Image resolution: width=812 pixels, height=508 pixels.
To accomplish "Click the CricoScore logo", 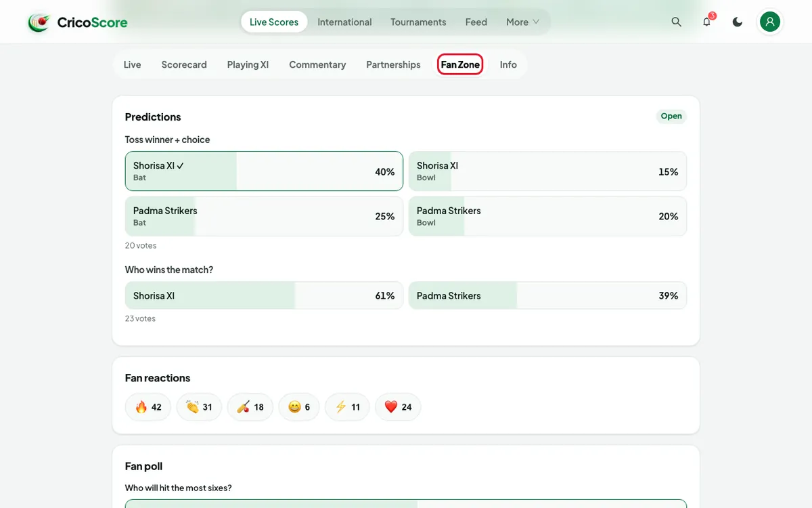I will [x=77, y=22].
